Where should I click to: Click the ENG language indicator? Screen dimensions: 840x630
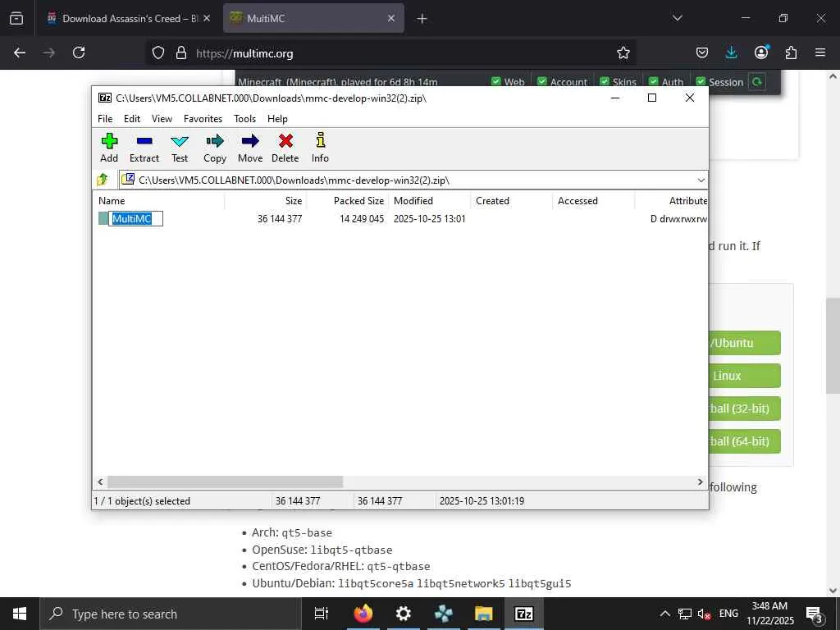click(x=728, y=614)
